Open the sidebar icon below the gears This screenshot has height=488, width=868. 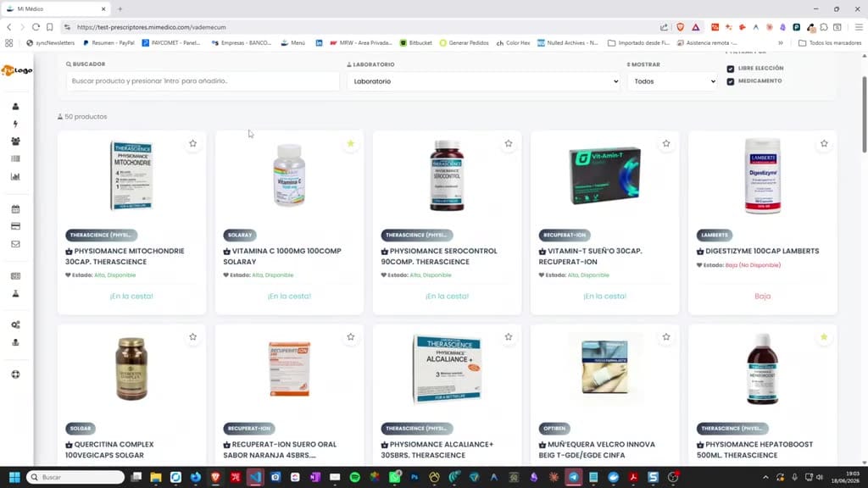[x=15, y=342]
